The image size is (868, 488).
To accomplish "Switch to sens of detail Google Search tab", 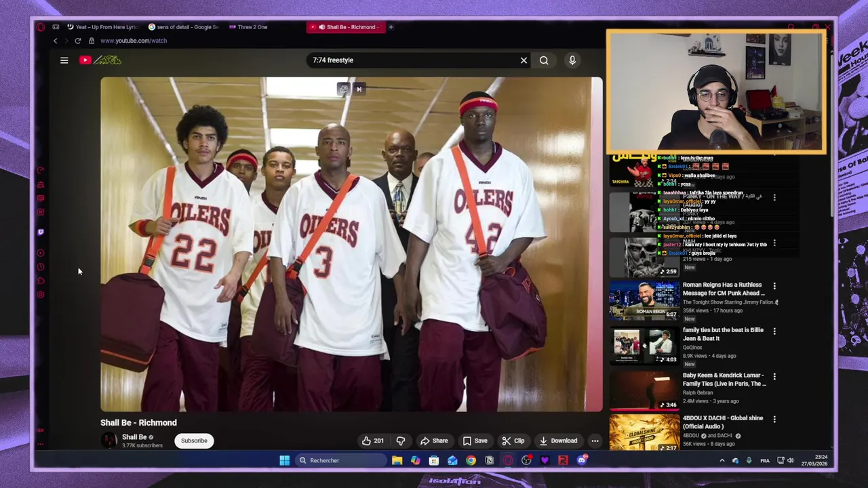I will pyautogui.click(x=184, y=27).
